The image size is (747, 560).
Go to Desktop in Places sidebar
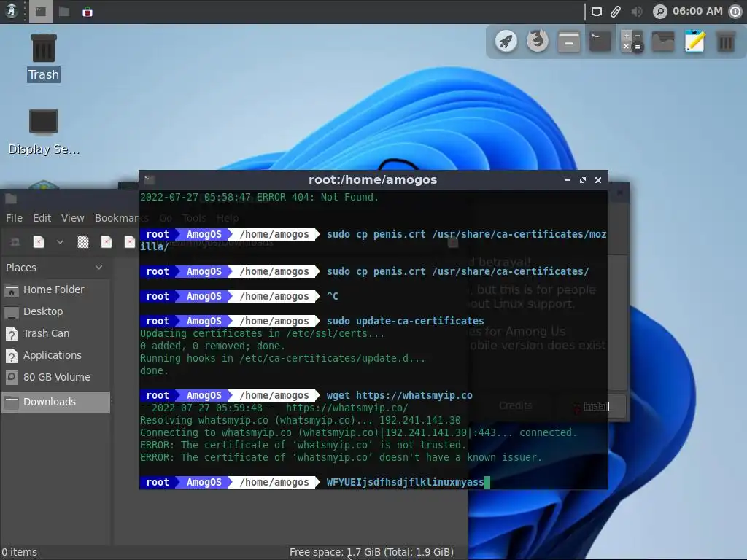coord(55,311)
